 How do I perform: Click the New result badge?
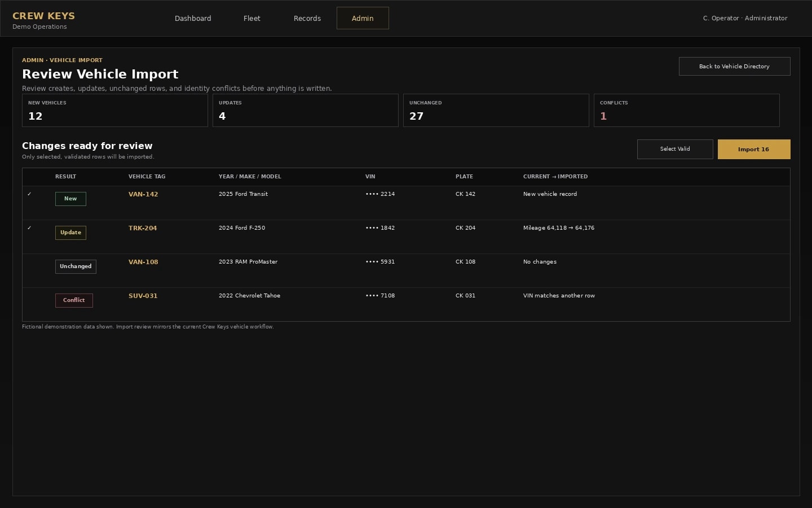click(x=70, y=199)
